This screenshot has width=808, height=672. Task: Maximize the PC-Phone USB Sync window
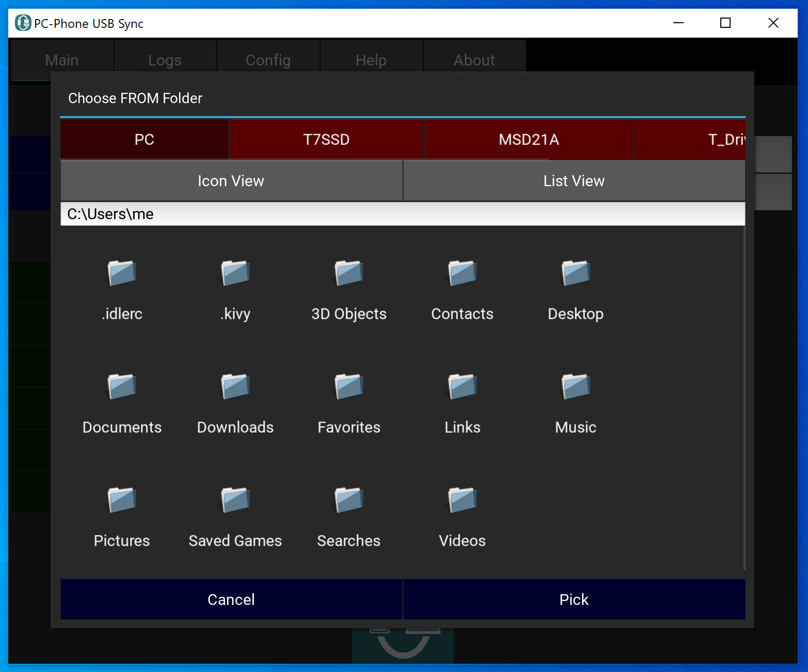click(x=725, y=23)
